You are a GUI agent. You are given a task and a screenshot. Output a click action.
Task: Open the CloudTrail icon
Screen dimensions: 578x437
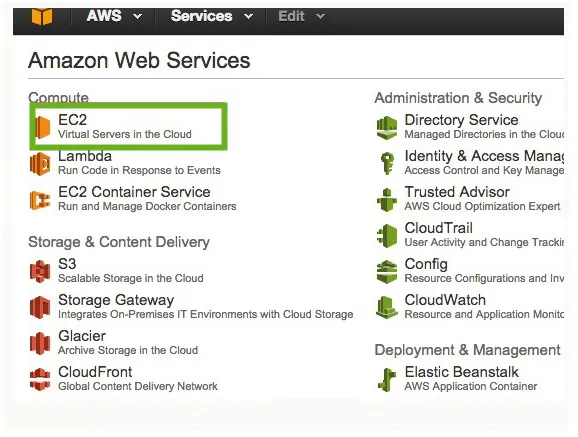tap(387, 235)
